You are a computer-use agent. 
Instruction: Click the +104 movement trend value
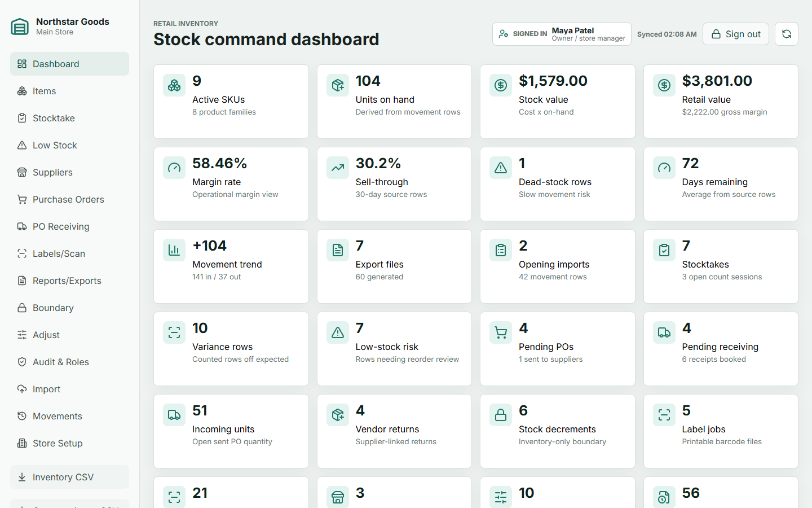[210, 246]
